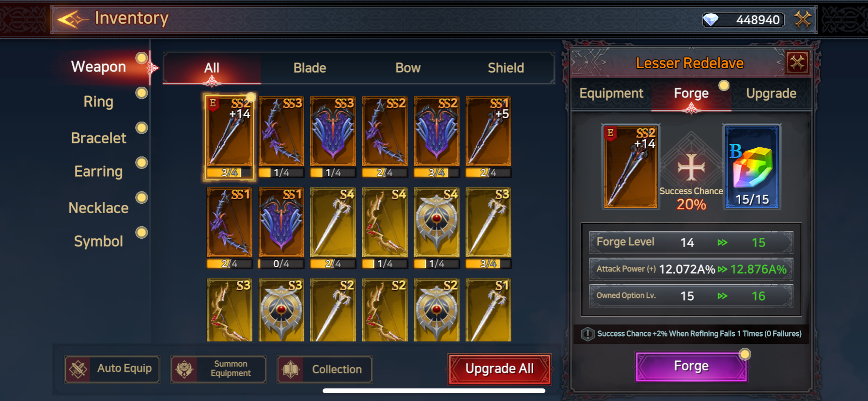This screenshot has height=401, width=868.
Task: Open the Shield filter tab
Action: point(506,68)
